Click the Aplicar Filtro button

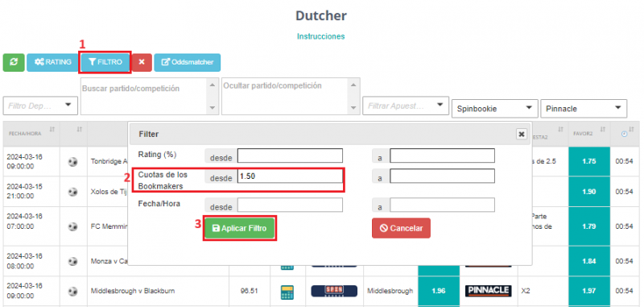pos(240,229)
